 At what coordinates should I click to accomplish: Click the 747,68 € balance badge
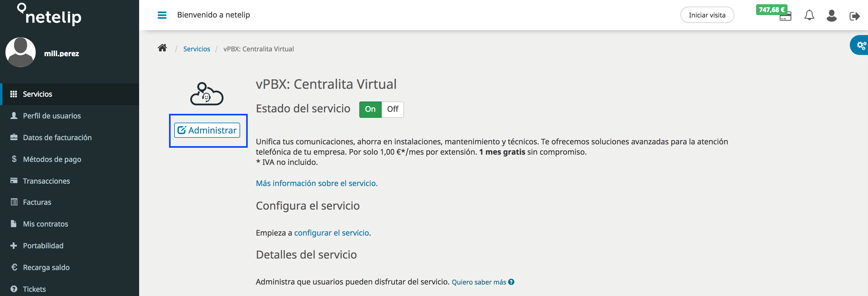click(x=772, y=10)
